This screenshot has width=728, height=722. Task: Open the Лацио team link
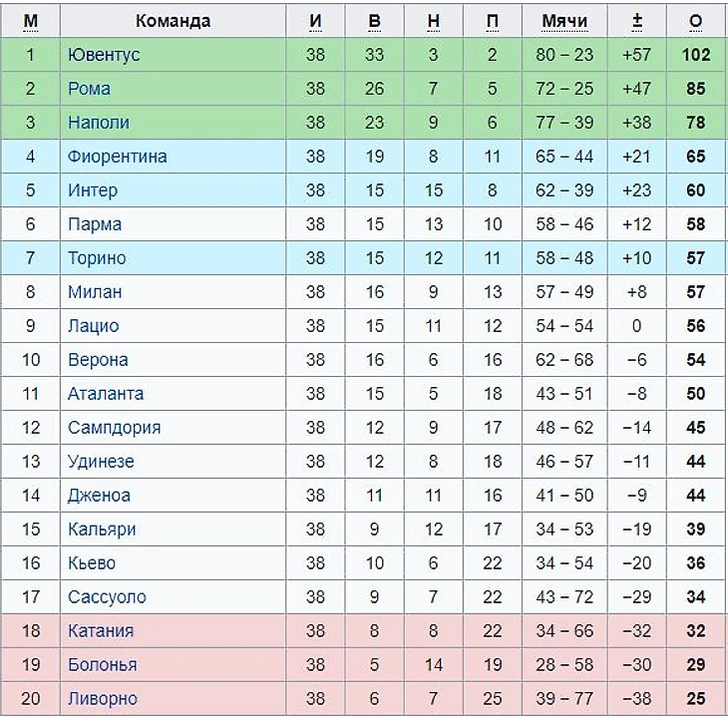[93, 326]
